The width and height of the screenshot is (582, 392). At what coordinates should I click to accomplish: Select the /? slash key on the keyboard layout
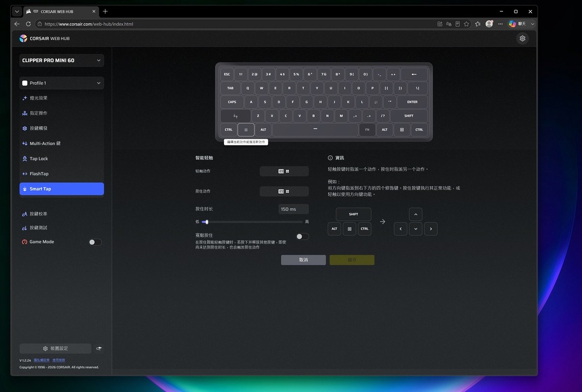[x=383, y=116]
